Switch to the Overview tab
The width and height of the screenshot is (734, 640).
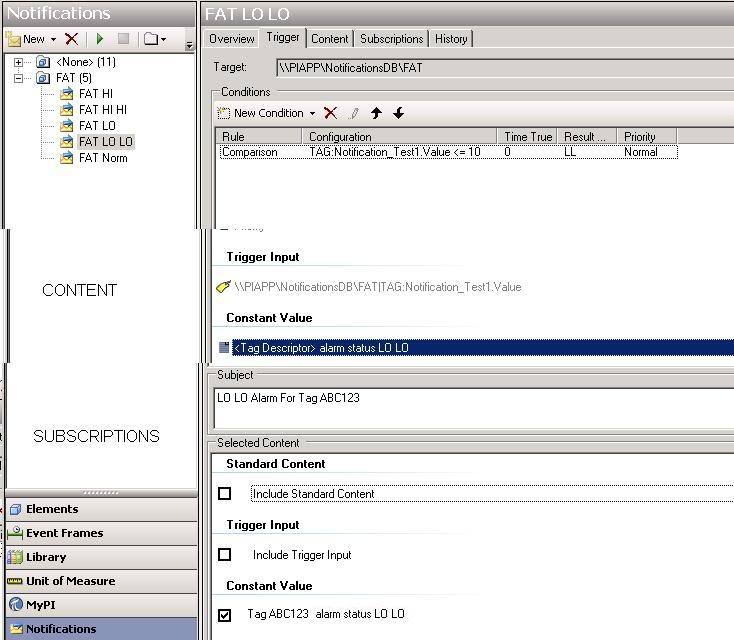(x=232, y=39)
